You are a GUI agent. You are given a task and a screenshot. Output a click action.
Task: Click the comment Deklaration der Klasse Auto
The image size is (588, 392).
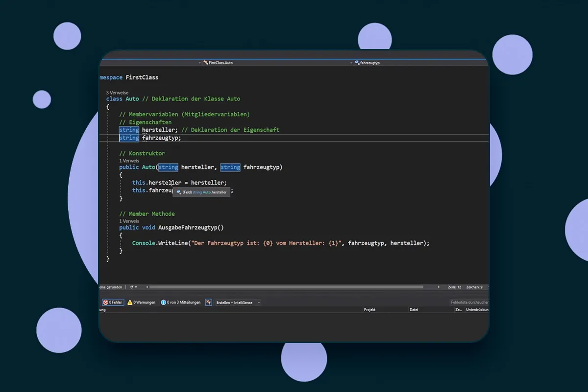(191, 99)
